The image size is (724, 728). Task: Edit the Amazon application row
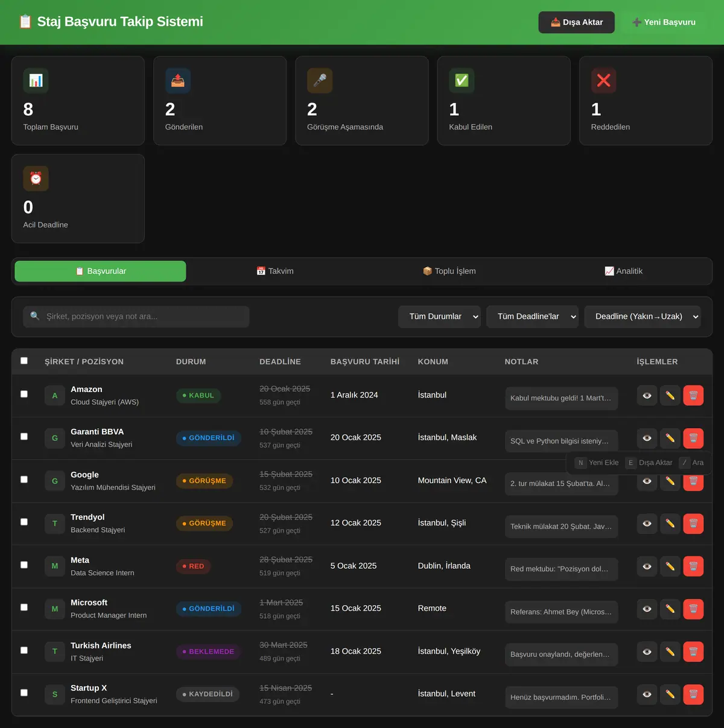coord(670,396)
